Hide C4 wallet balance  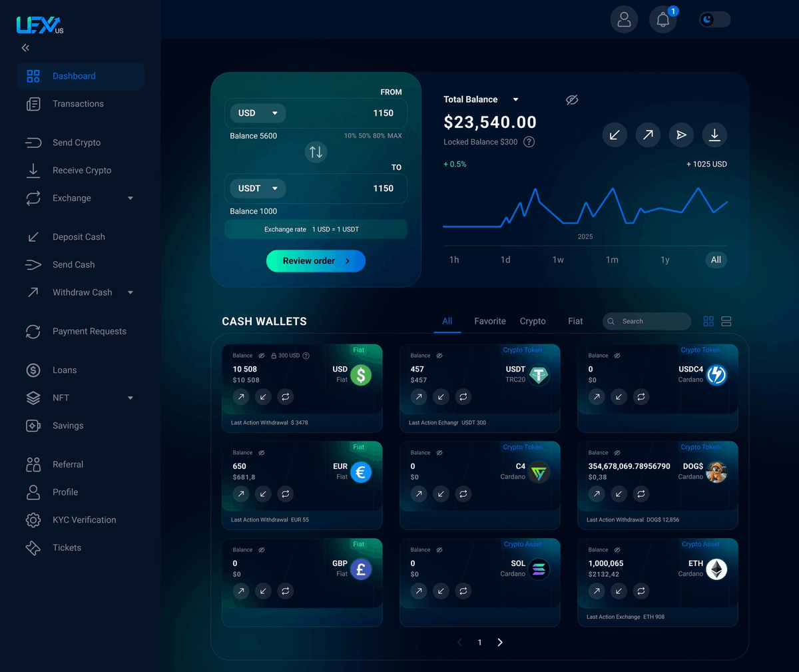[x=439, y=453]
